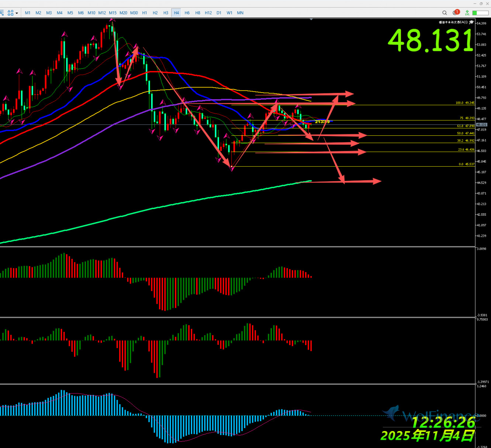Click the 48.131 current price label on axis

(x=481, y=125)
